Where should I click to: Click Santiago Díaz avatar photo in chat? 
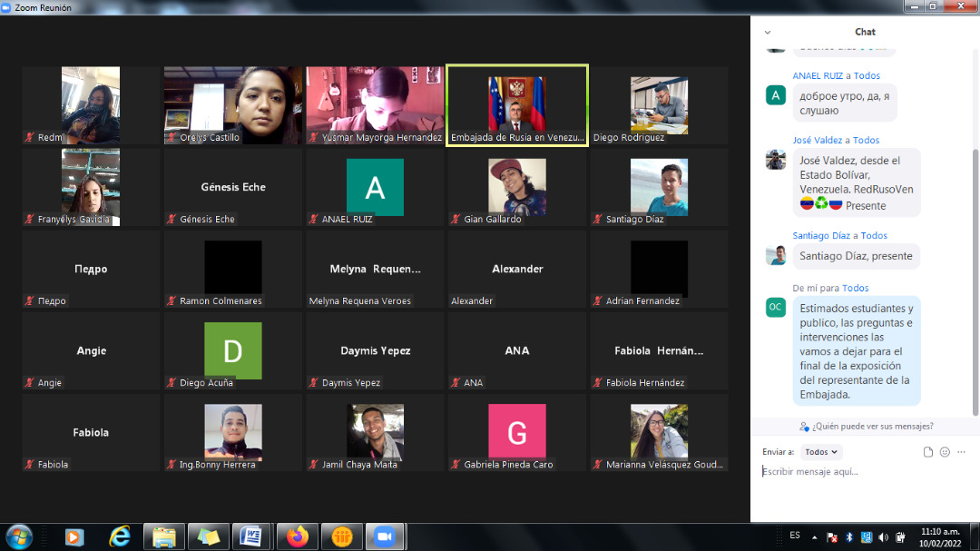[776, 255]
